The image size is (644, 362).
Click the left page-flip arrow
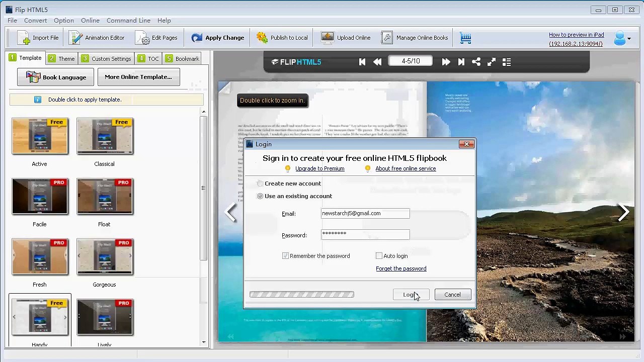[231, 212]
